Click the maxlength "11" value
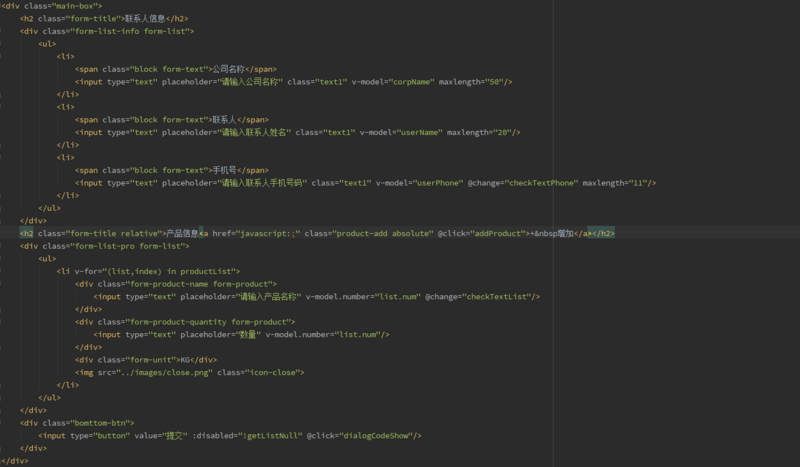The height and width of the screenshot is (467, 800). click(x=638, y=183)
